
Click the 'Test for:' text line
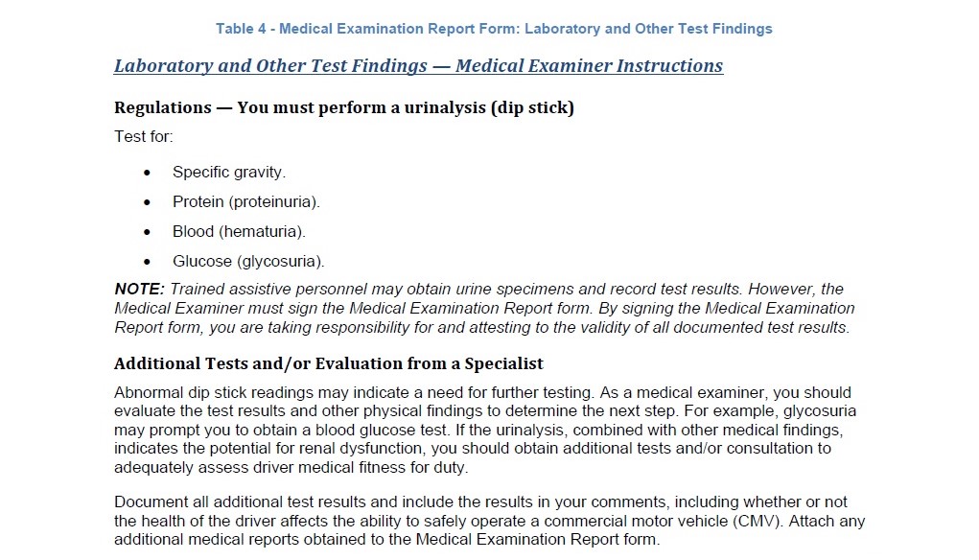point(144,137)
